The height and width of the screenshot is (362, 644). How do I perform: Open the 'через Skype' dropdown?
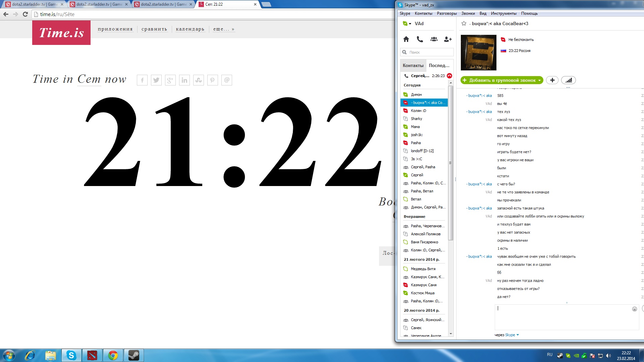[x=518, y=335]
